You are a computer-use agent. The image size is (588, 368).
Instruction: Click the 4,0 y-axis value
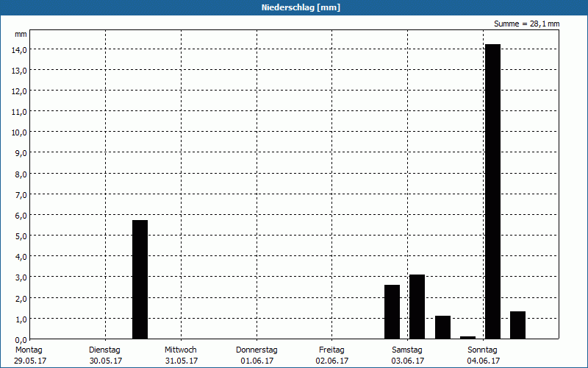(21, 257)
